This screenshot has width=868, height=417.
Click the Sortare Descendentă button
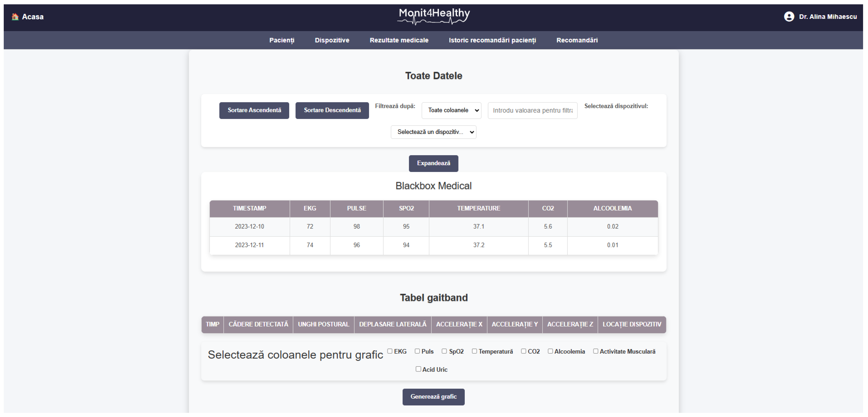(x=332, y=110)
